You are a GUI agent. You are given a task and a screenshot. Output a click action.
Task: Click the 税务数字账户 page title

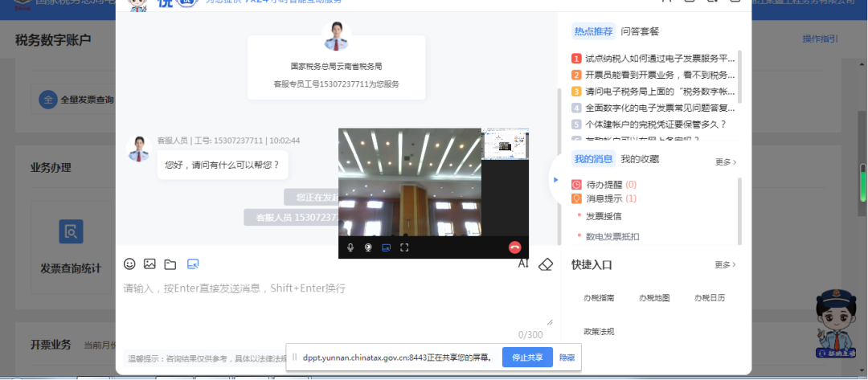[53, 40]
